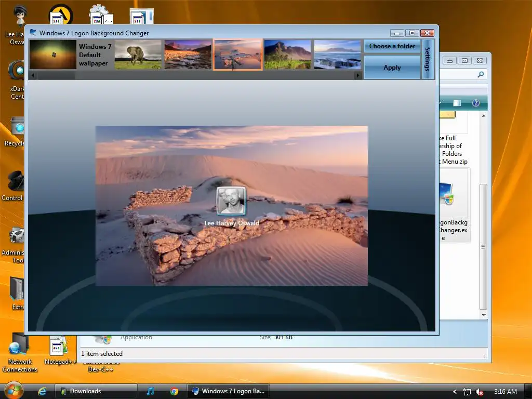Click the Choose a folder button
532x399 pixels.
[392, 46]
